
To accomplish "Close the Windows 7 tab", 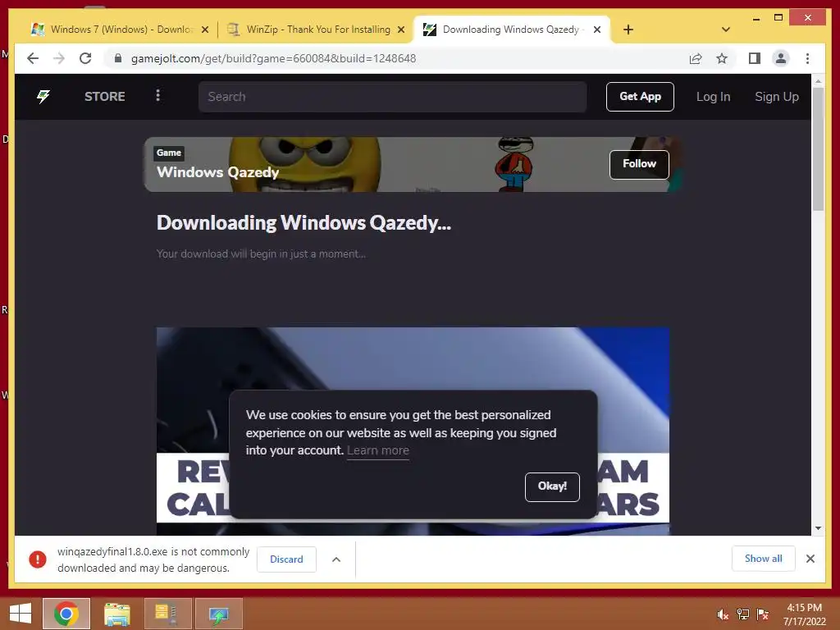I will pyautogui.click(x=204, y=30).
